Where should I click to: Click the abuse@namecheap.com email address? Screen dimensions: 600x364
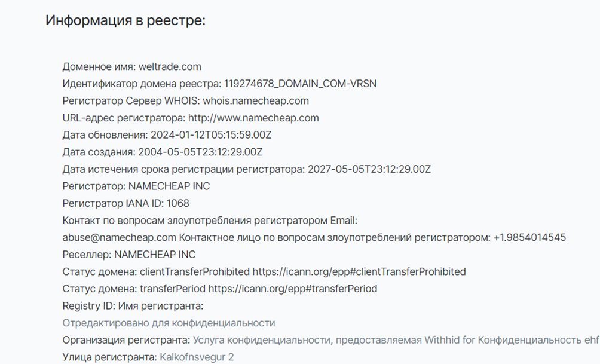[119, 238]
